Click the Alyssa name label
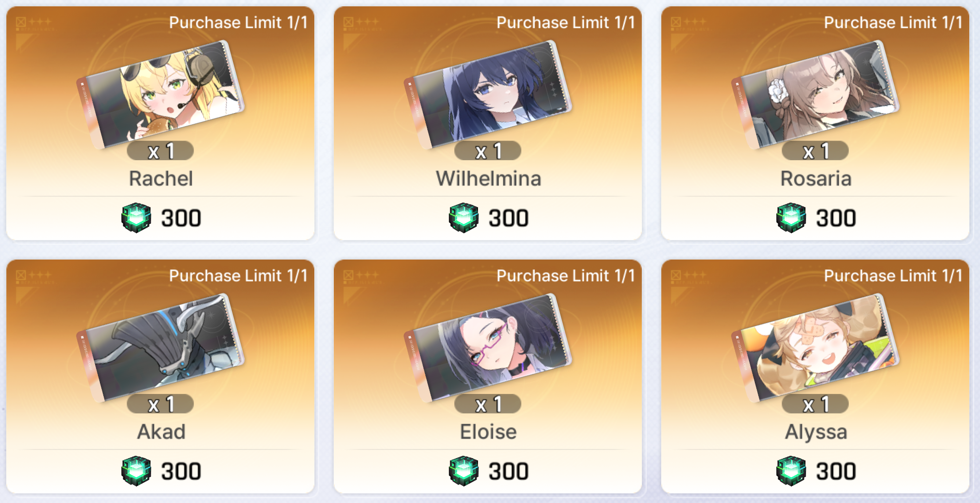980x503 pixels. point(816,432)
